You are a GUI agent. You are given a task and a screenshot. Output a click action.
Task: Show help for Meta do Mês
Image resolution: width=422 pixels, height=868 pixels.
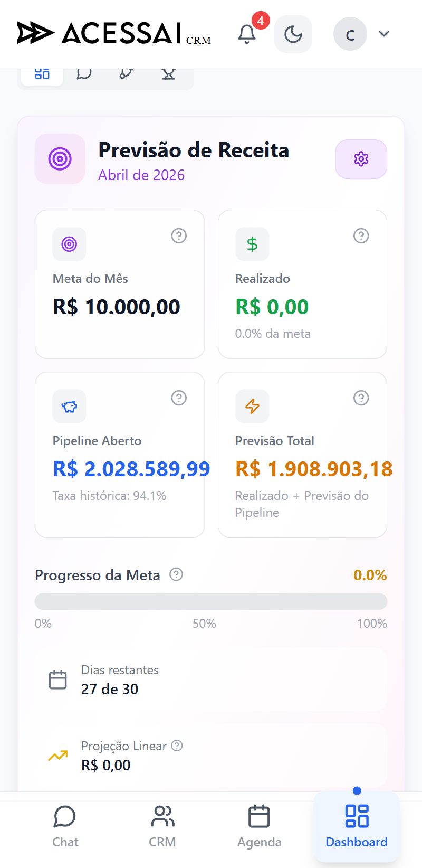[179, 235]
